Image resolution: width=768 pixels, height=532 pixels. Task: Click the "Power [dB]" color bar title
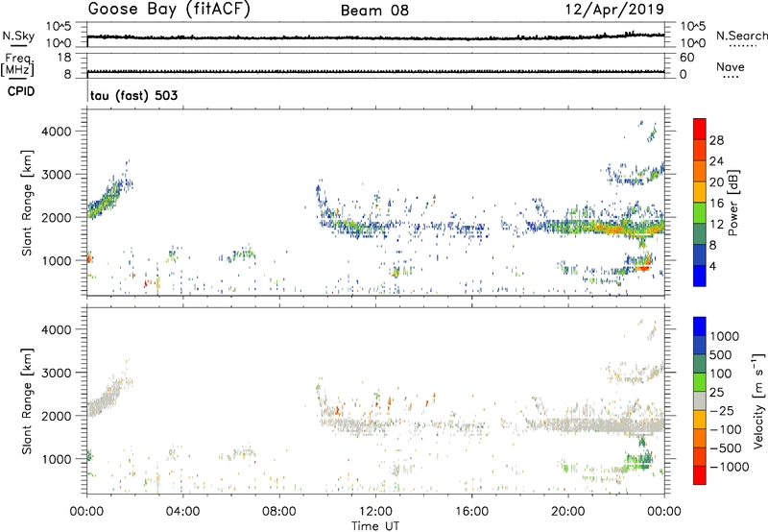[732, 203]
